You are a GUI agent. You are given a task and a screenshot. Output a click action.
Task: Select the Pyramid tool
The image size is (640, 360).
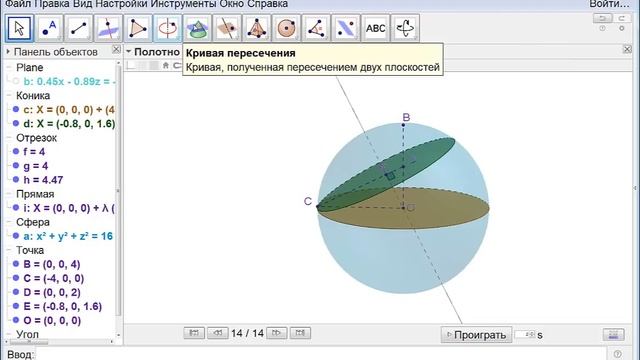click(x=256, y=28)
